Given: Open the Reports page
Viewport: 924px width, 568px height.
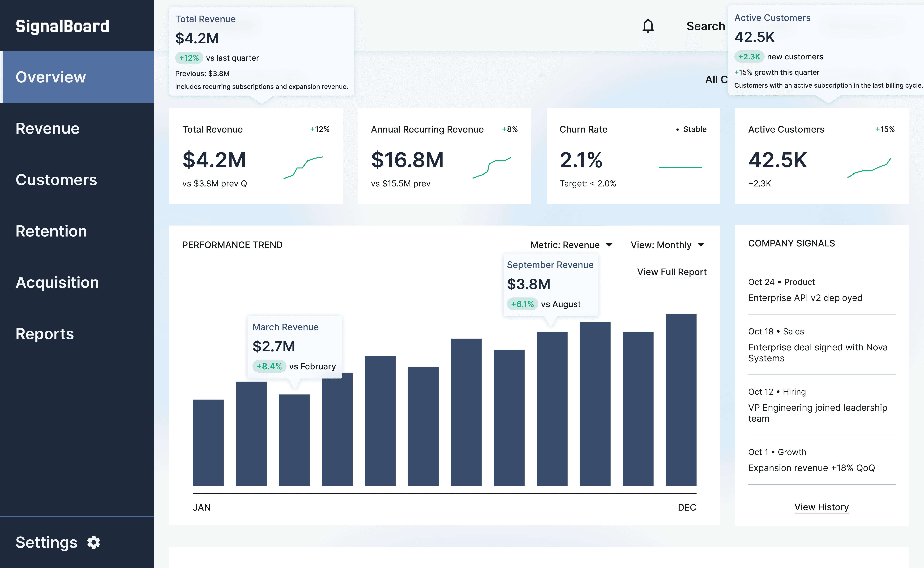Looking at the screenshot, I should [x=45, y=334].
